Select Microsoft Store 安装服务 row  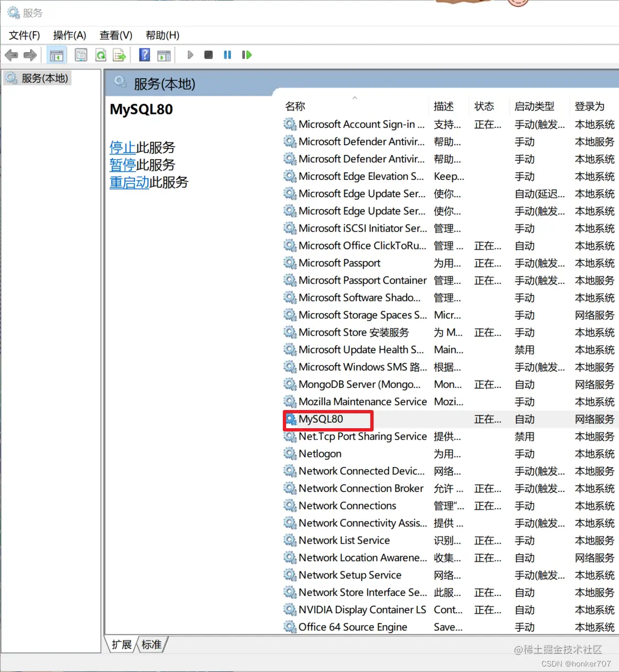pyautogui.click(x=450, y=332)
